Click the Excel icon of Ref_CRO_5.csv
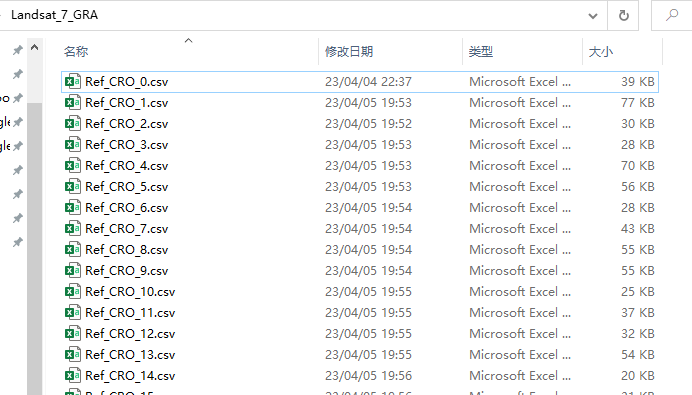Screen dimensions: 692x395 pyautogui.click(x=72, y=187)
